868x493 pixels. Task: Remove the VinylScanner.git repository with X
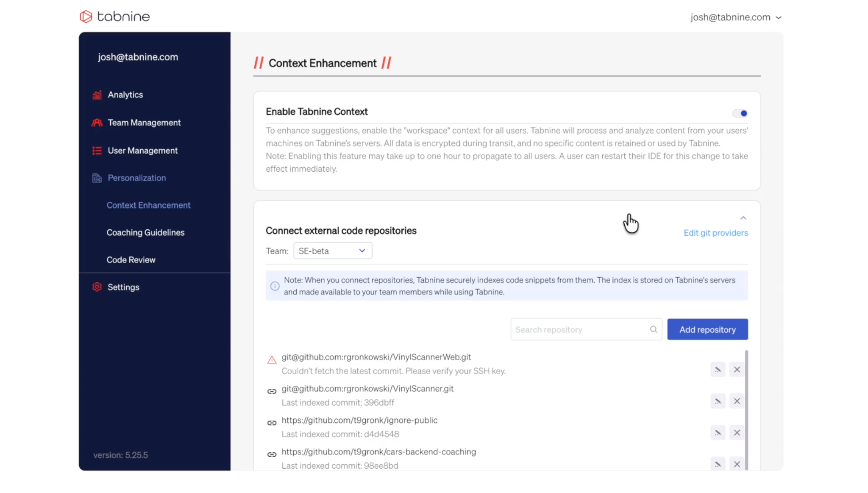coord(737,401)
